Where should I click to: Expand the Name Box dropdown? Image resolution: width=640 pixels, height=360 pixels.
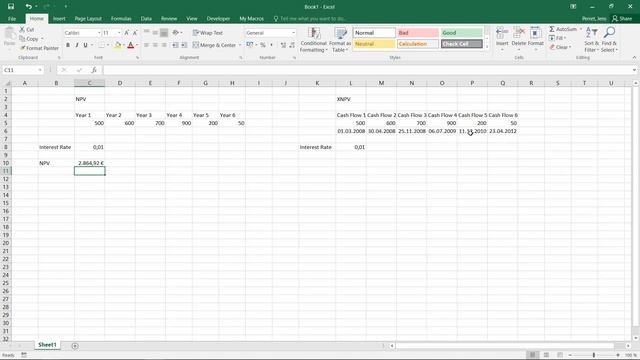(40, 70)
